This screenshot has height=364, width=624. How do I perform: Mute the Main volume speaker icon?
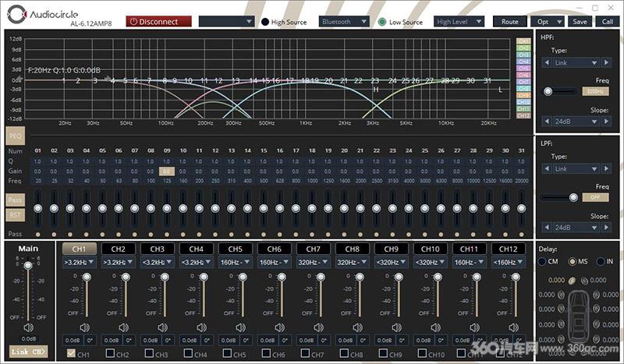(28, 327)
